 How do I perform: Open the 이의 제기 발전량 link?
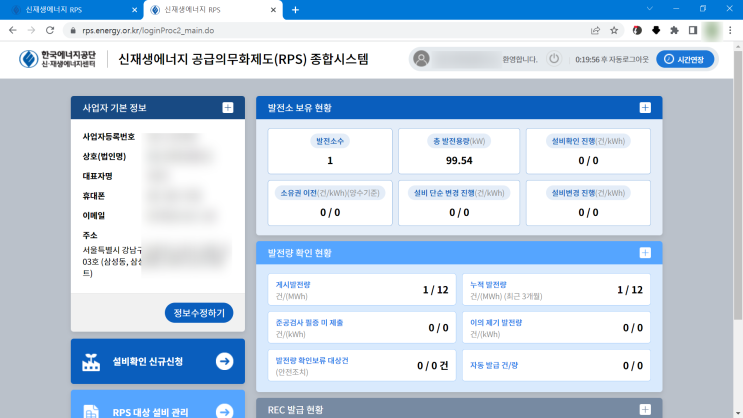point(496,323)
